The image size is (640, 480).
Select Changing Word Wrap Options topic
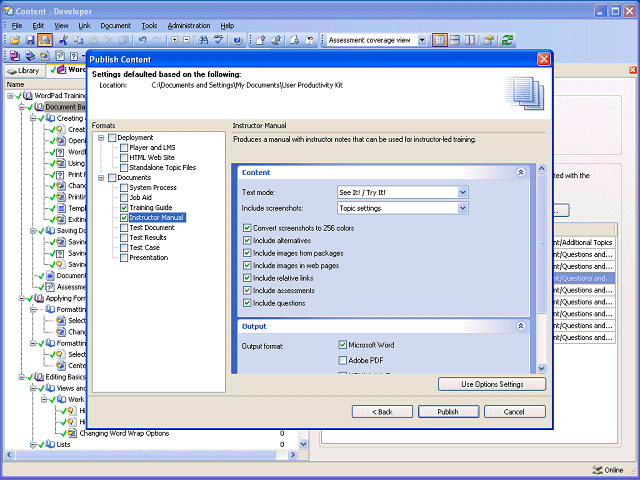[x=124, y=433]
